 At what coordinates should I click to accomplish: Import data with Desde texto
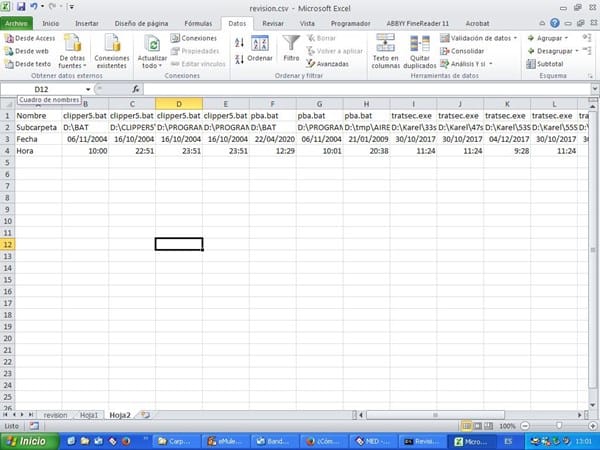pyautogui.click(x=28, y=64)
